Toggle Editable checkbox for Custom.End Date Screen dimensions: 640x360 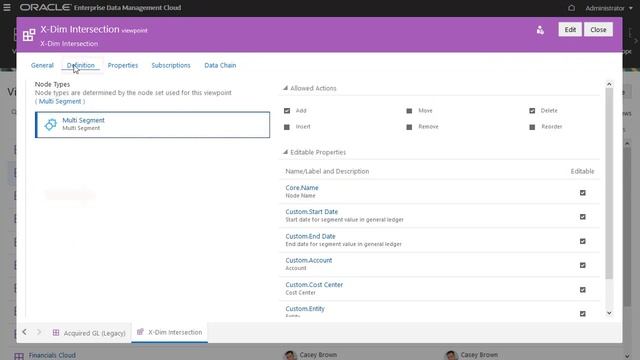coord(582,241)
